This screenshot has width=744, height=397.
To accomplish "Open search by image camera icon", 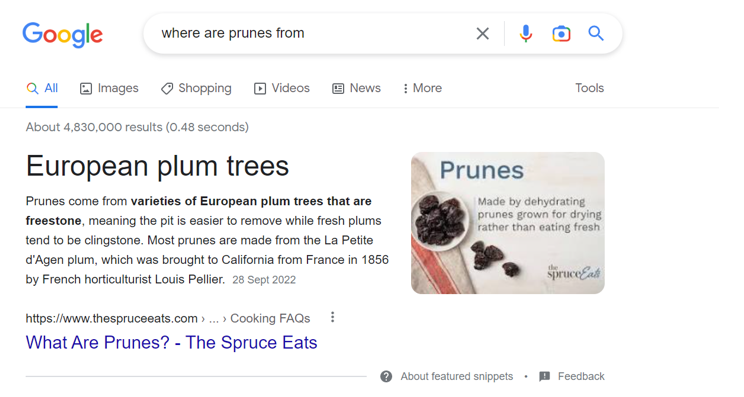I will tap(561, 34).
